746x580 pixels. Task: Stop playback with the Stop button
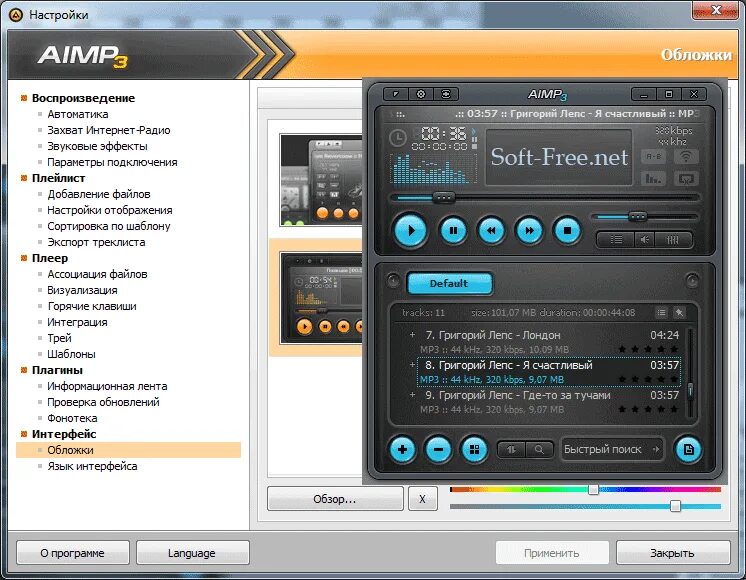tap(567, 230)
